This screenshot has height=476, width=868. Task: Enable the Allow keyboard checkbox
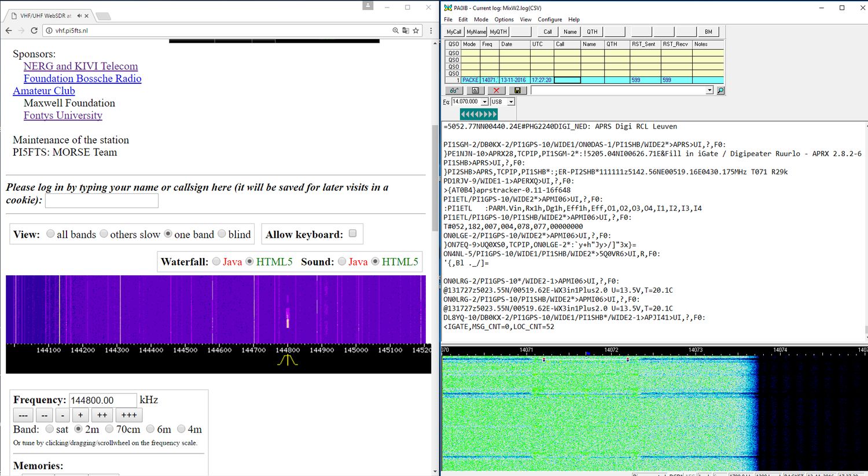[352, 234]
